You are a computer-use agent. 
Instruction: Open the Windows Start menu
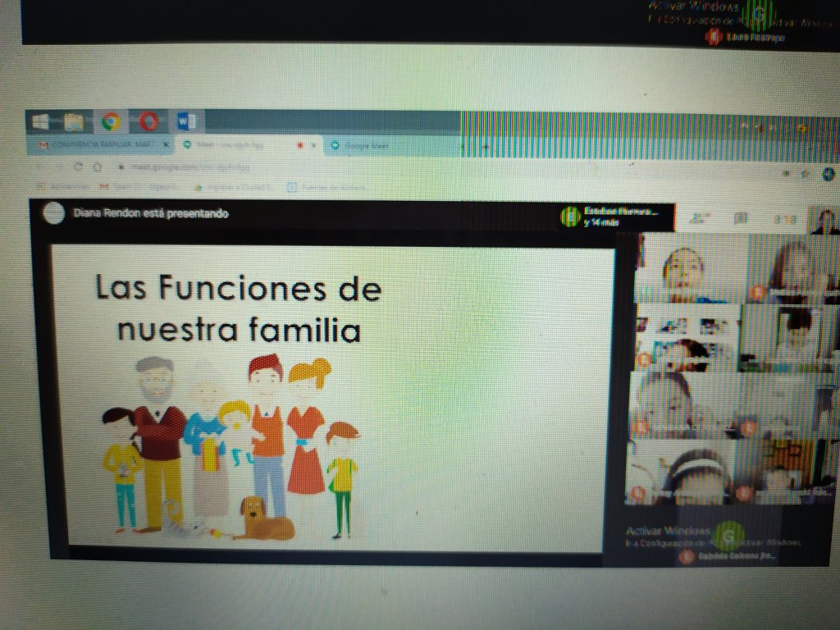[x=40, y=122]
